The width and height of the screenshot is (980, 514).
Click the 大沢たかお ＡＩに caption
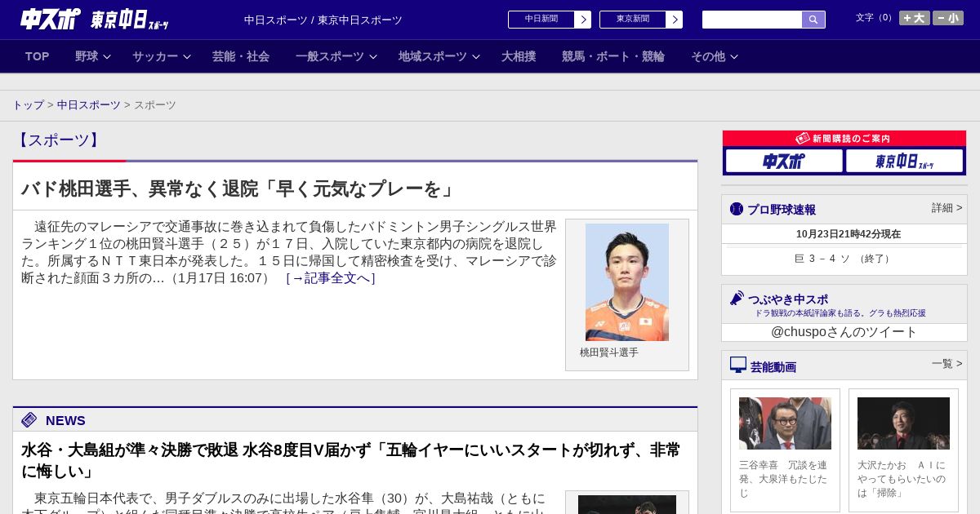click(x=902, y=479)
